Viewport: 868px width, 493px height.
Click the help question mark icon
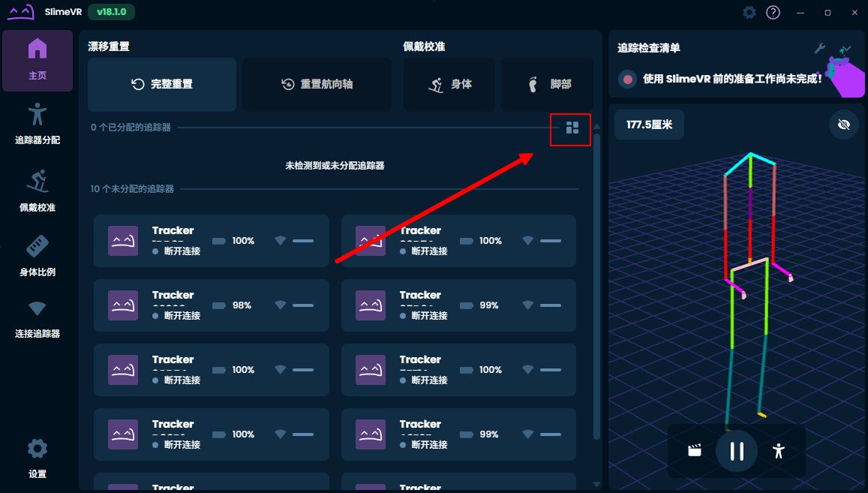tap(773, 13)
